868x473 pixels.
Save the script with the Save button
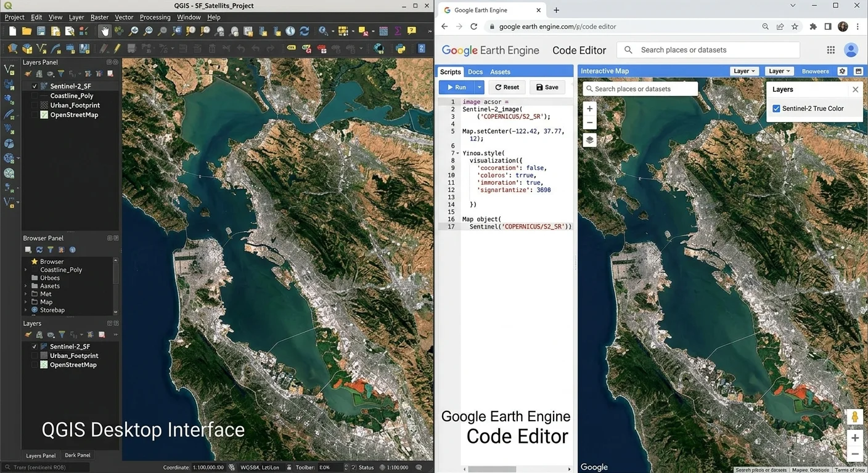pyautogui.click(x=547, y=87)
